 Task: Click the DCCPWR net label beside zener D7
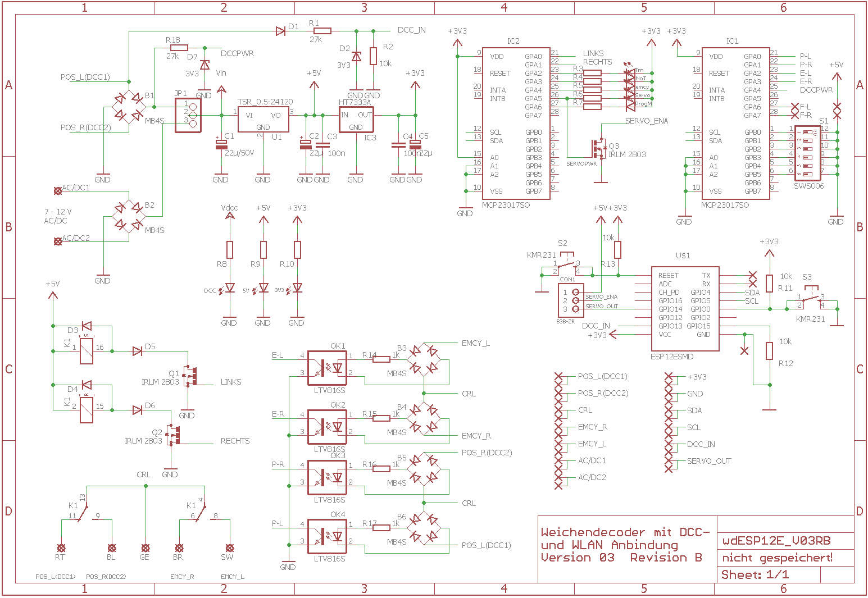coord(237,53)
